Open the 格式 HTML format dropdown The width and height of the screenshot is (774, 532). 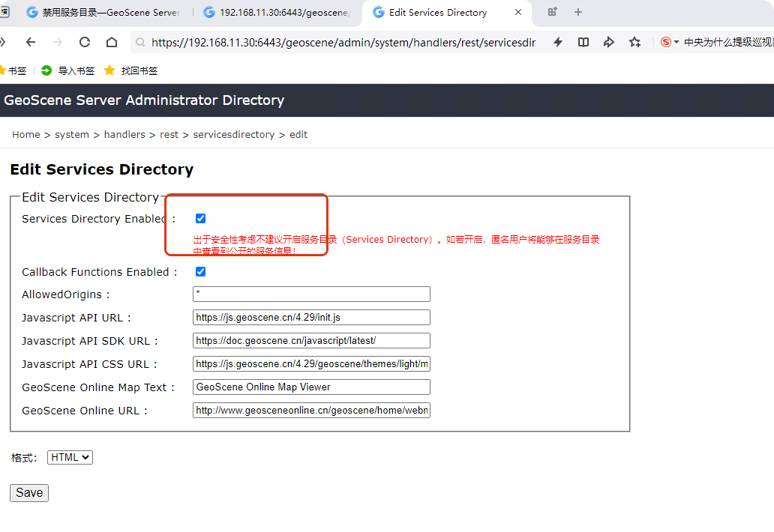[x=70, y=458]
